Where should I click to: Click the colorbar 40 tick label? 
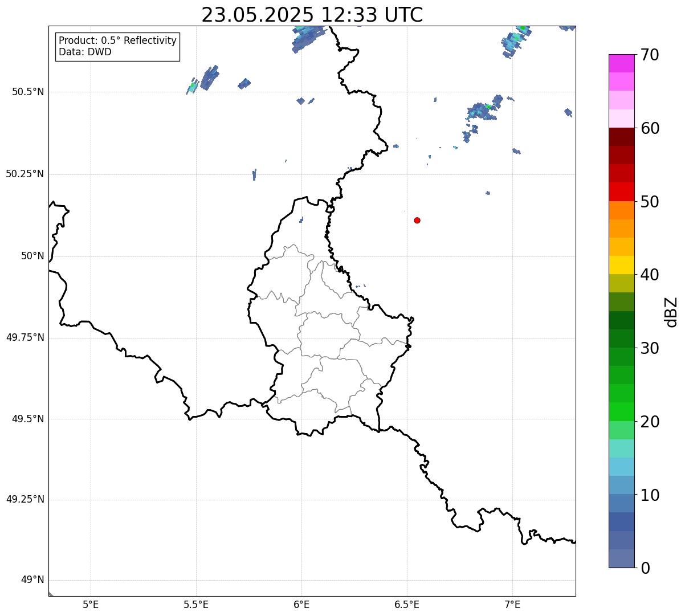[x=650, y=275]
